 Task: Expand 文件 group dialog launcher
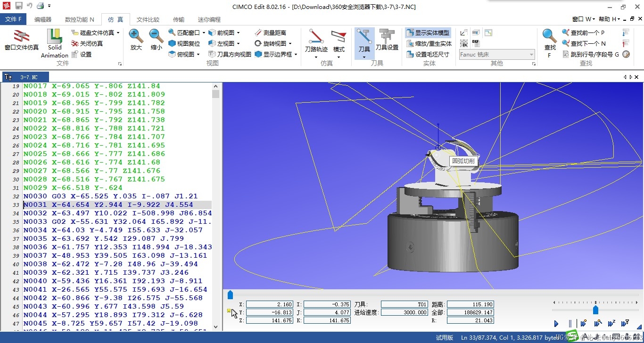pos(120,64)
